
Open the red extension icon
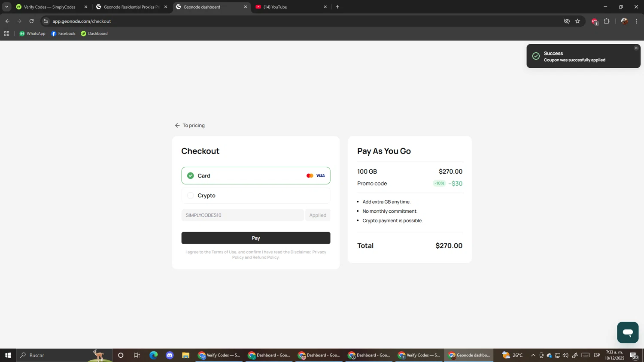[x=595, y=21]
